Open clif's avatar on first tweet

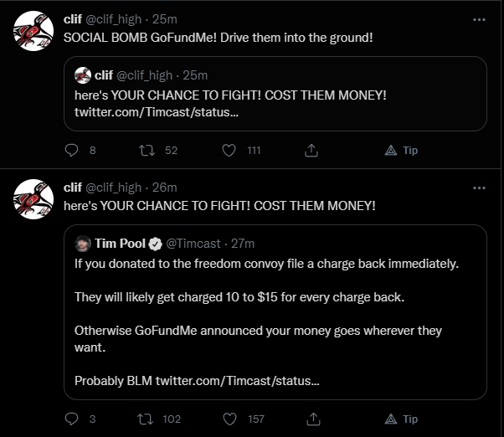click(34, 32)
